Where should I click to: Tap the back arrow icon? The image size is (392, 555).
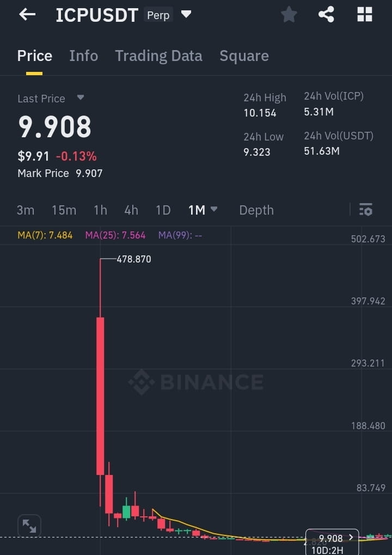(x=27, y=15)
